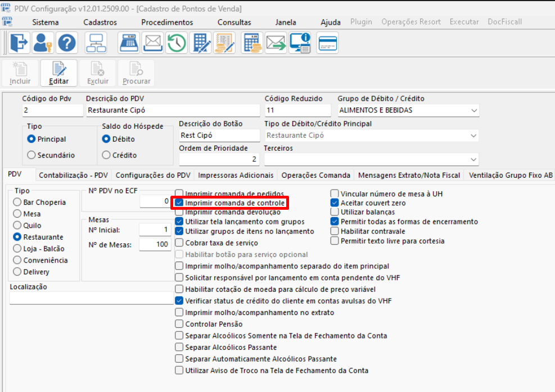Open the building with pencil icon
The image size is (555, 392).
(x=201, y=43)
